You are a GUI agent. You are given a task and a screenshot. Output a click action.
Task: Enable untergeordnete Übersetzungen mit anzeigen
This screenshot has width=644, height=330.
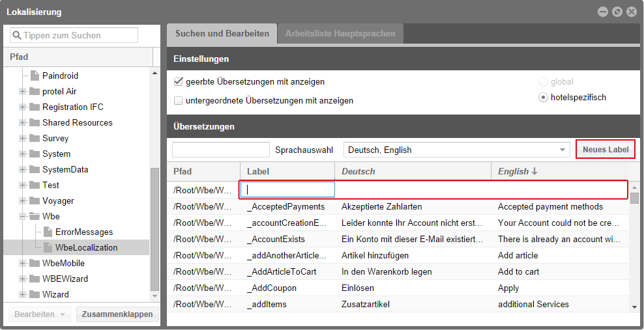click(x=178, y=101)
